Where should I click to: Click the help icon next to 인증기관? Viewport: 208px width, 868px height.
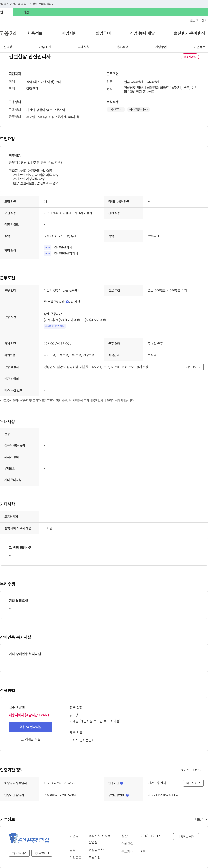pyautogui.click(x=122, y=783)
